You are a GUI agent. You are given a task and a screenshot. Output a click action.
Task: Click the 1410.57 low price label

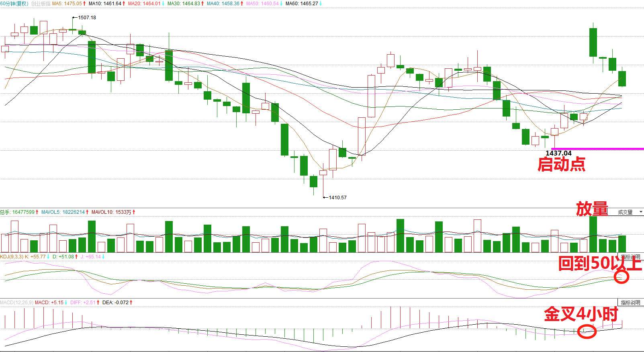pyautogui.click(x=337, y=197)
